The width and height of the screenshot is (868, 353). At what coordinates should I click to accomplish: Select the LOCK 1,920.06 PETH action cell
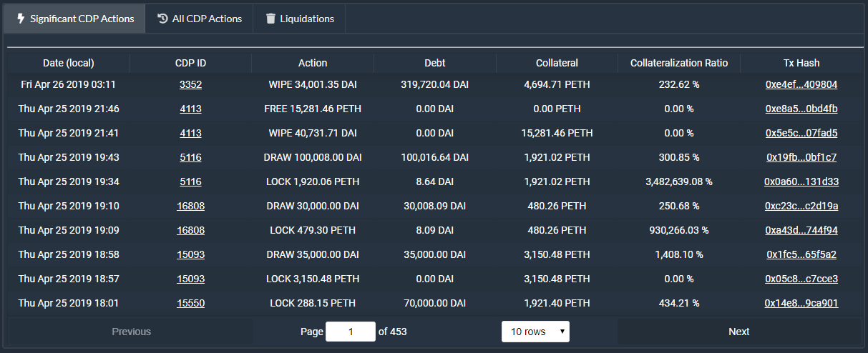pyautogui.click(x=313, y=182)
